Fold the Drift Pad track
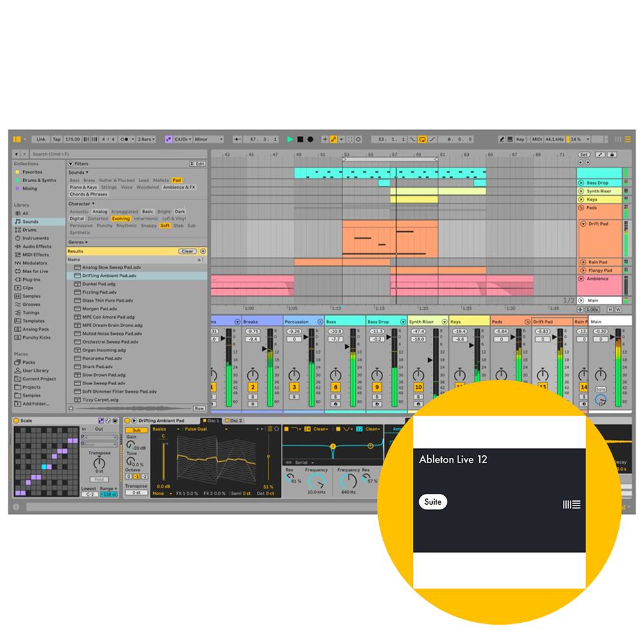Image resolution: width=644 pixels, height=644 pixels. (x=583, y=224)
